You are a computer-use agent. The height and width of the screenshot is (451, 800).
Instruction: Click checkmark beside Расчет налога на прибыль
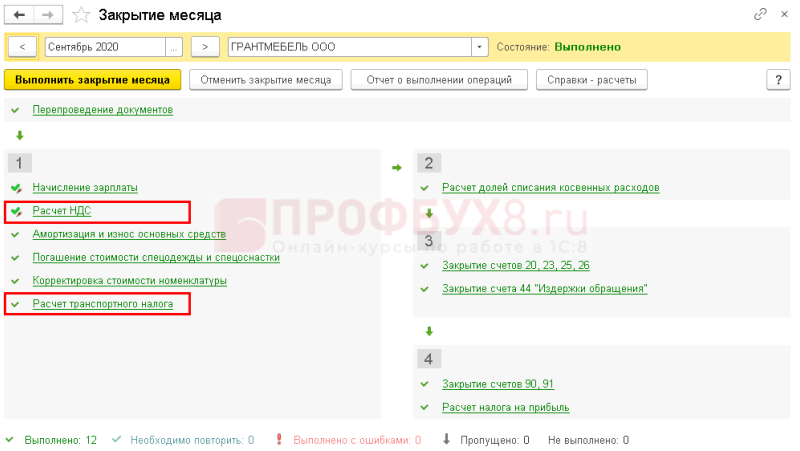coord(424,408)
